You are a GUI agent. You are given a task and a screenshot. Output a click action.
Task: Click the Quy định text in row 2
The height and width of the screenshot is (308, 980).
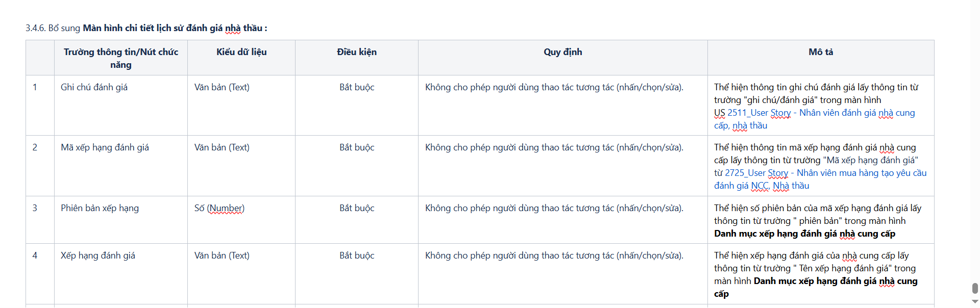click(554, 147)
